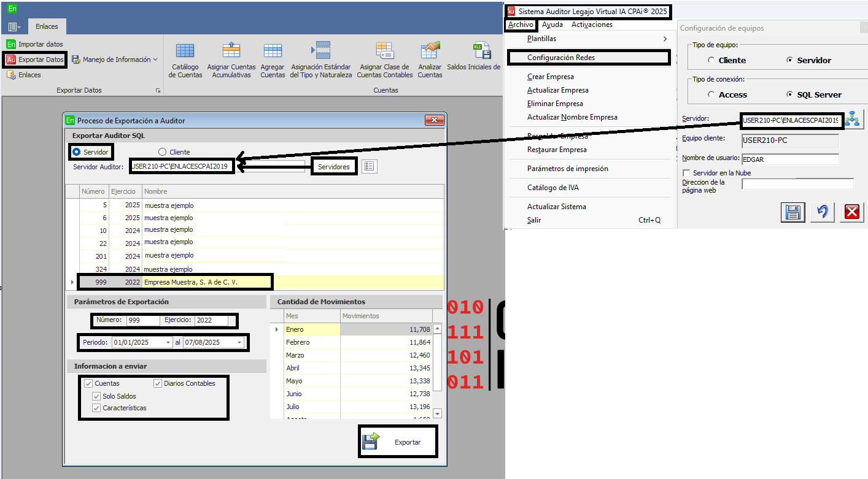Toggle Características checkbox
868x479 pixels.
point(96,408)
